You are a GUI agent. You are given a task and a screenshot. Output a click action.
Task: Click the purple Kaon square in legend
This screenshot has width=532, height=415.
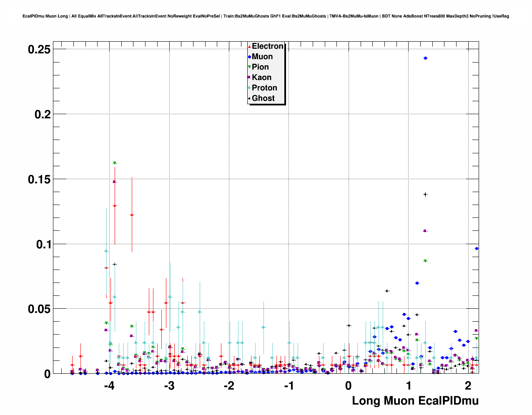tap(249, 78)
